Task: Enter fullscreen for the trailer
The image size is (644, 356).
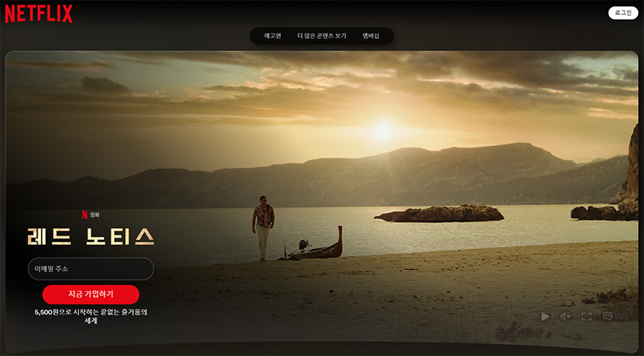Action: pos(586,316)
